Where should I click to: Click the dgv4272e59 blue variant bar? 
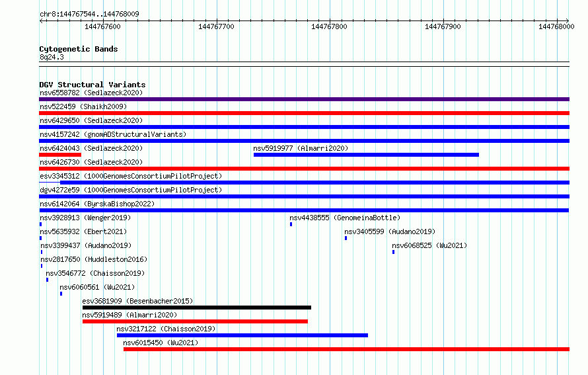(x=304, y=196)
